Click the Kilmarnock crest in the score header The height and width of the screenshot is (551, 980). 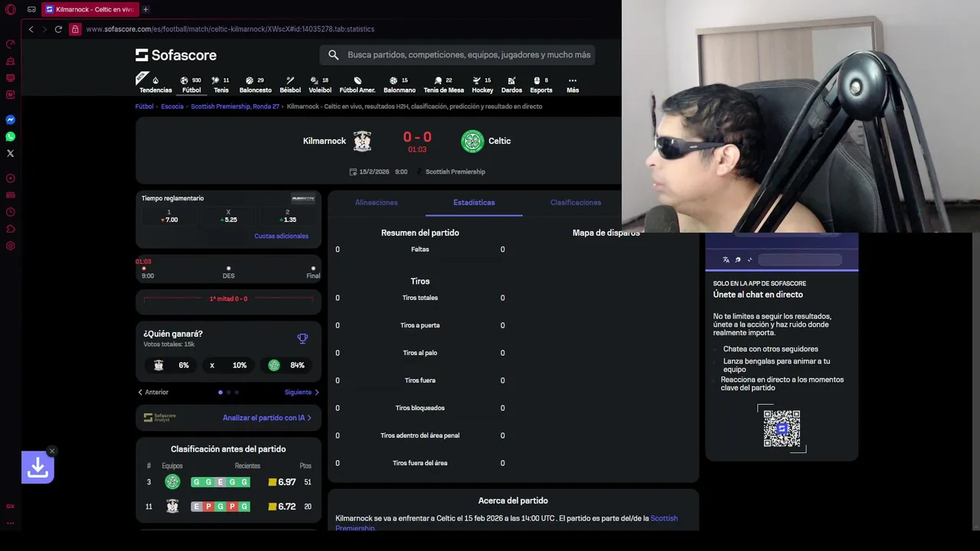pos(362,141)
